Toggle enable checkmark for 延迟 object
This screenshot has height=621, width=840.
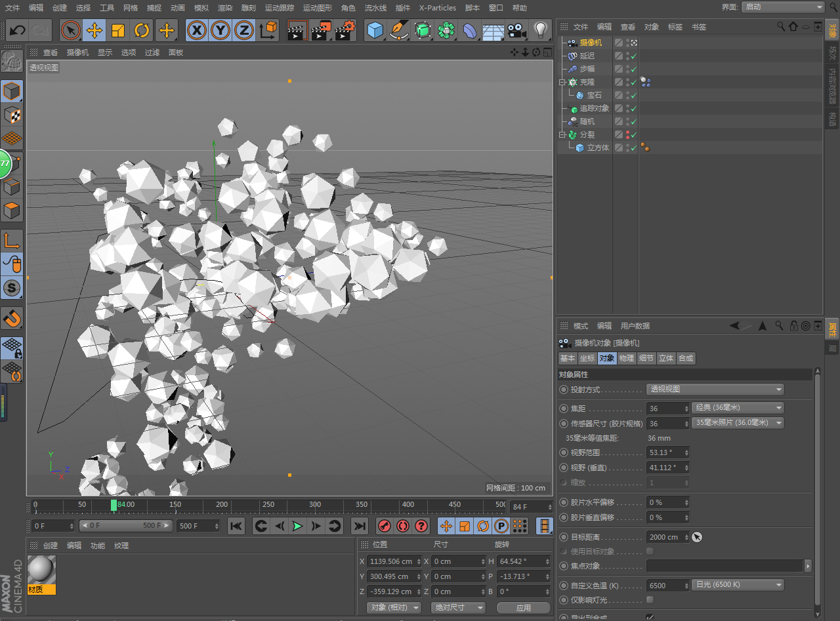pyautogui.click(x=634, y=56)
